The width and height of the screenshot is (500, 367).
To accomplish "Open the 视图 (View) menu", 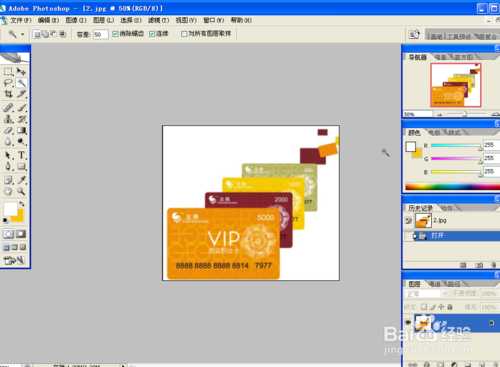I will pos(186,20).
